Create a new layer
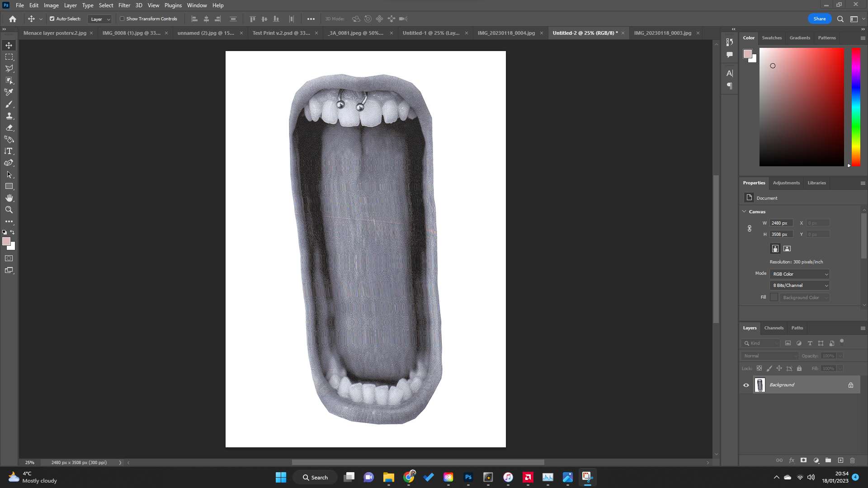868x488 pixels. click(x=840, y=460)
